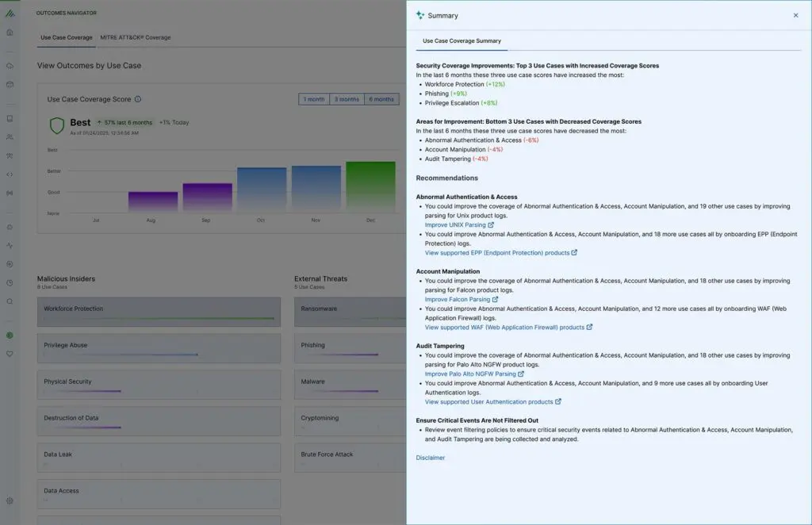Image resolution: width=812 pixels, height=525 pixels.
Task: Select the Use Case Coverage Summary tab
Action: point(463,40)
